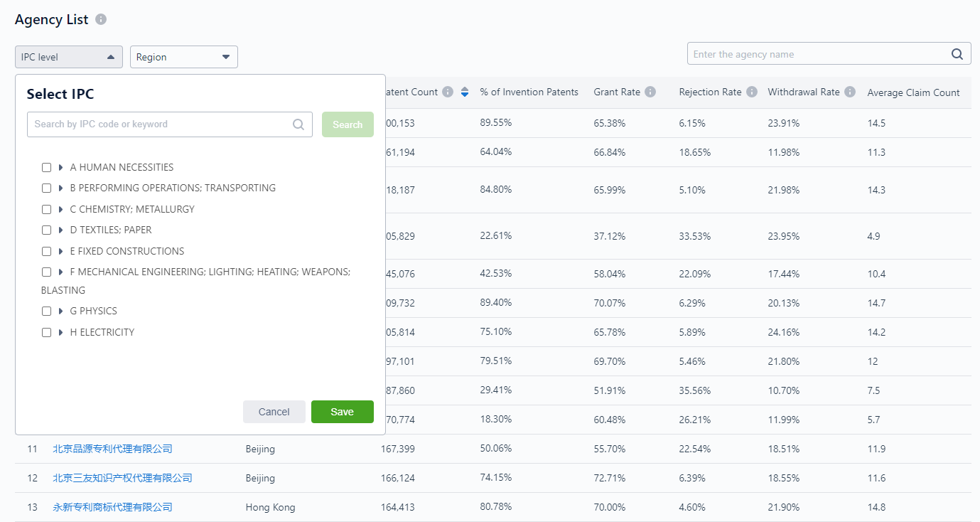
Task: Click the info icon beside Agency List
Action: pos(101,19)
